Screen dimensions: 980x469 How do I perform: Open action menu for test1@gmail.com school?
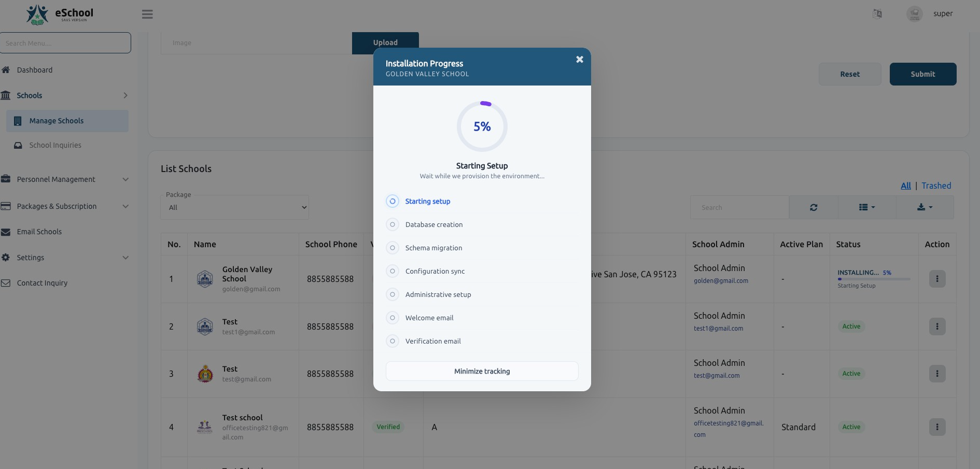click(937, 326)
